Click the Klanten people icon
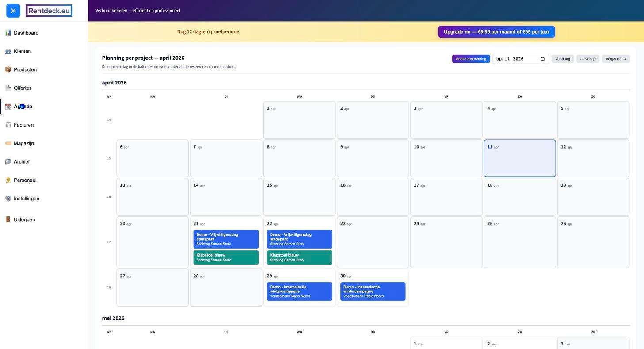644x349 pixels. (x=8, y=51)
